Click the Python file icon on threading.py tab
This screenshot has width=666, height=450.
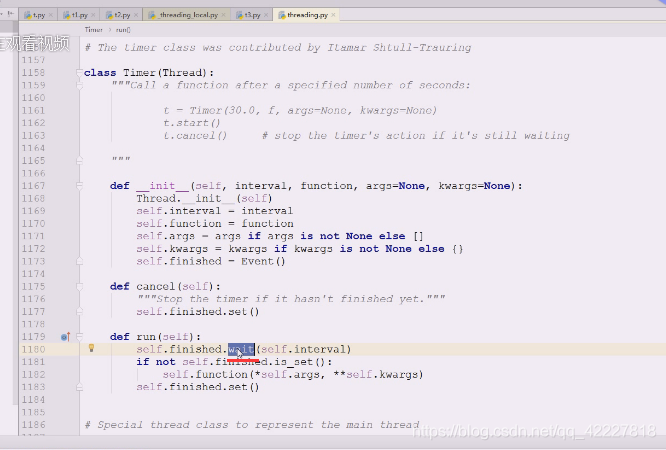click(x=282, y=15)
